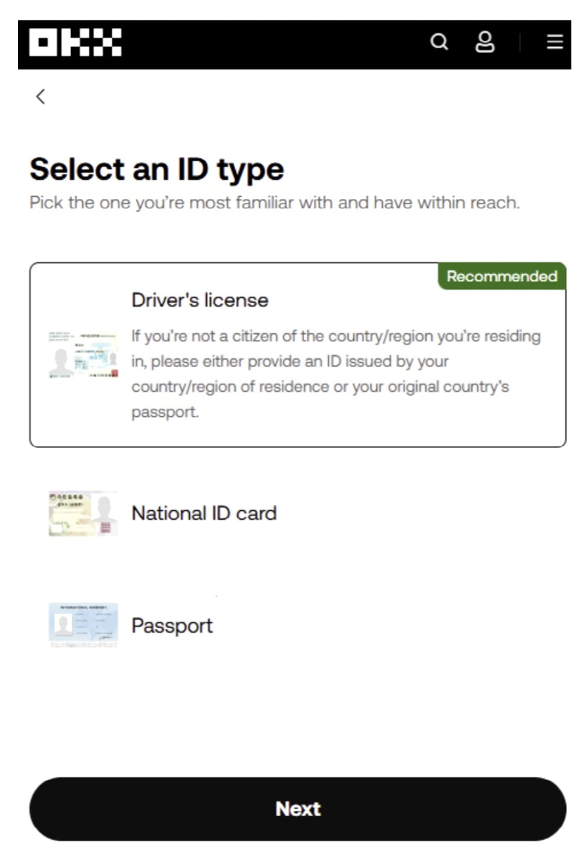Click the National ID card sample image
The height and width of the screenshot is (868, 588).
coord(83,513)
